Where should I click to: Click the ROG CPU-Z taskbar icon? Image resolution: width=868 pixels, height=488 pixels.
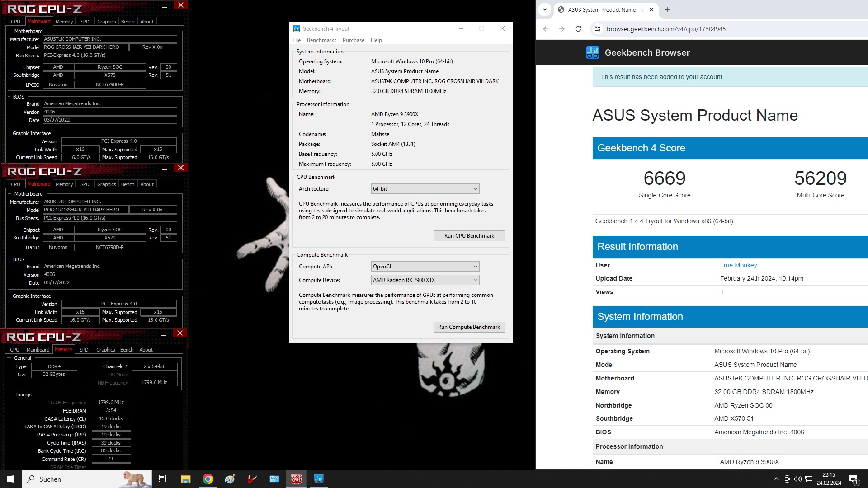[x=297, y=479]
